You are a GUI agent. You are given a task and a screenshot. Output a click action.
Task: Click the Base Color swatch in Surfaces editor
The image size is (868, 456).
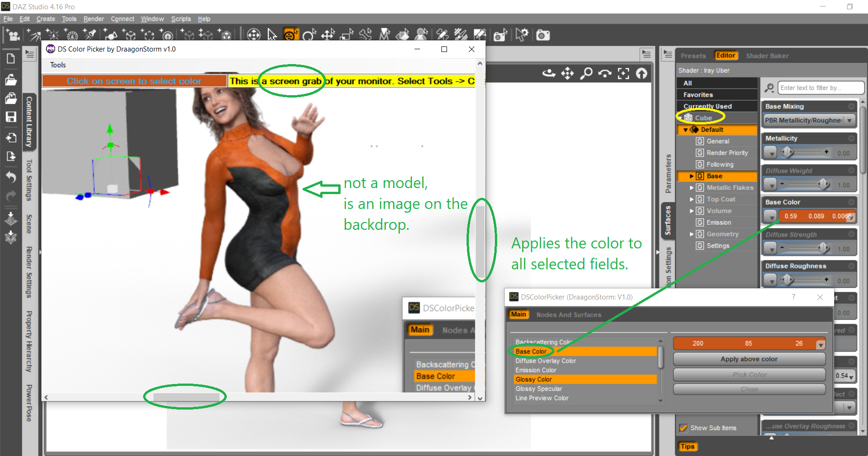[x=816, y=216]
